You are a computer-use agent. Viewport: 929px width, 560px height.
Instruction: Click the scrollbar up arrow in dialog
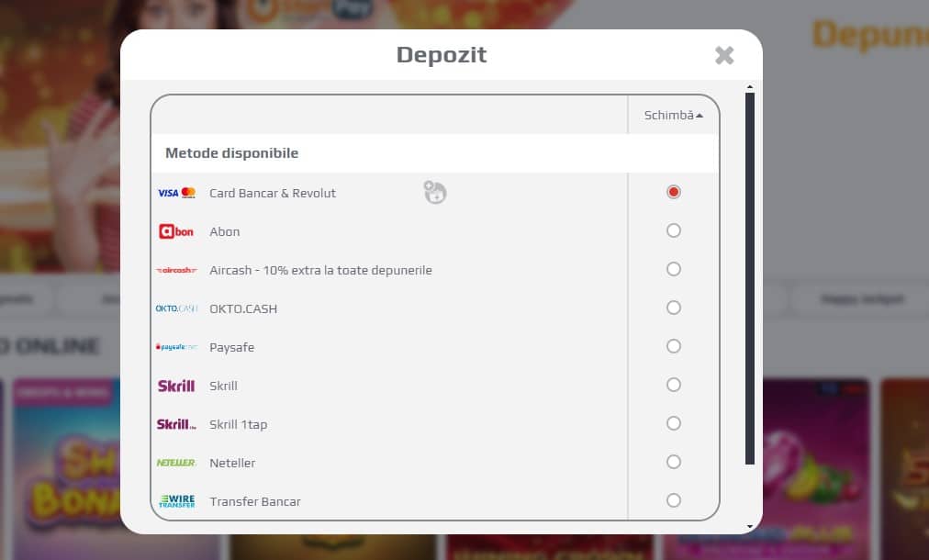tap(750, 87)
